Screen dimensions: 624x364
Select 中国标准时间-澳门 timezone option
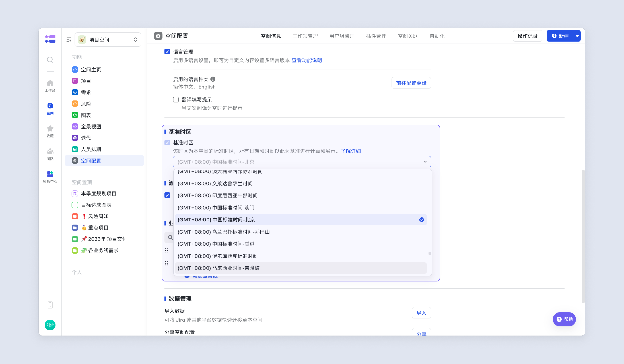click(x=301, y=208)
